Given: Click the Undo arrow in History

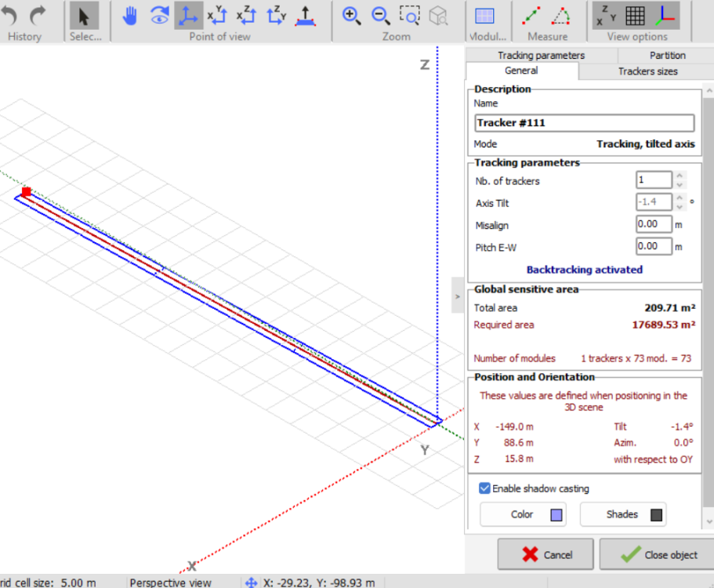Looking at the screenshot, I should [x=10, y=15].
